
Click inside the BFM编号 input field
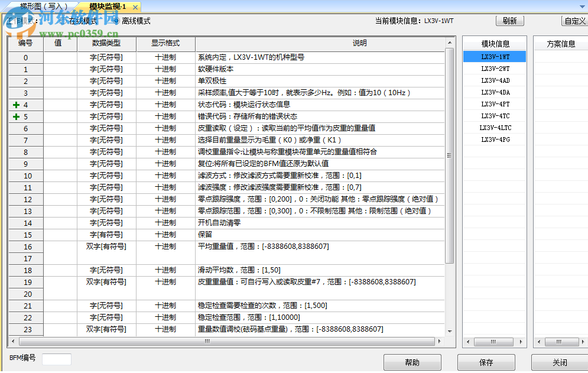[57, 358]
